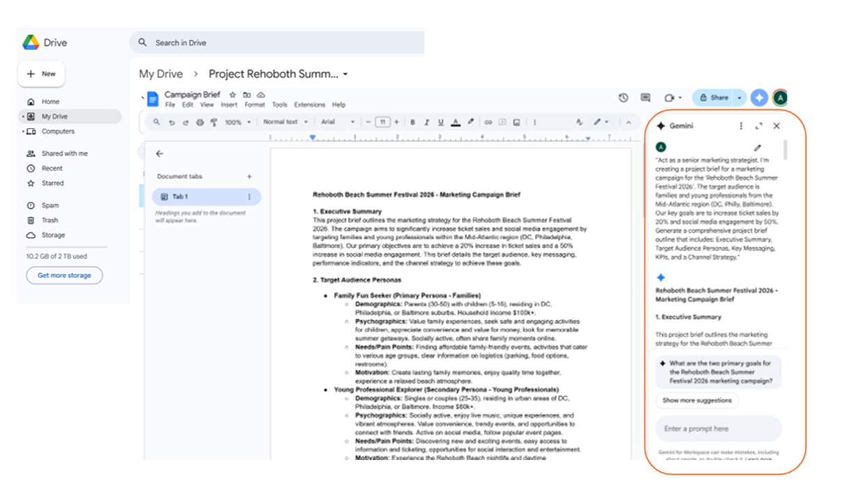The height and width of the screenshot is (488, 868).
Task: Toggle bold formatting
Action: pyautogui.click(x=412, y=122)
